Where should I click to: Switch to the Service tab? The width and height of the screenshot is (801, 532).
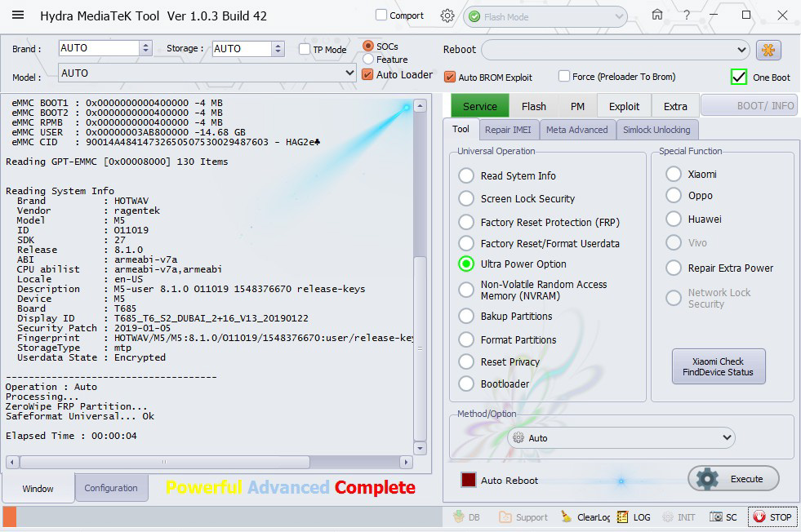point(479,106)
